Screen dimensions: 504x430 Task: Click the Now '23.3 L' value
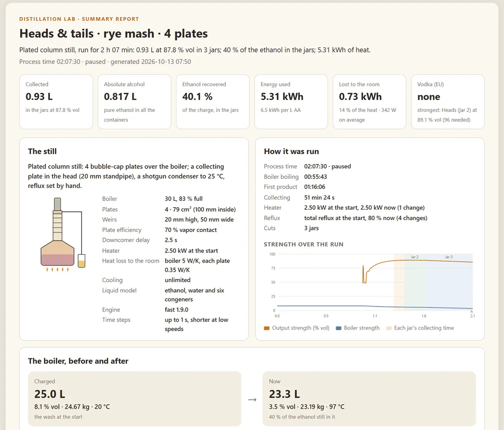tap(284, 394)
